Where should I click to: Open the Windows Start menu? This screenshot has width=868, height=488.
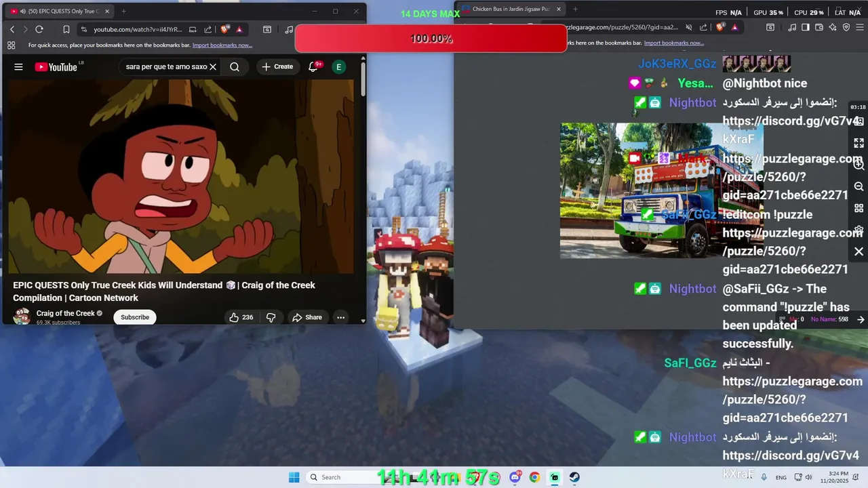point(294,477)
